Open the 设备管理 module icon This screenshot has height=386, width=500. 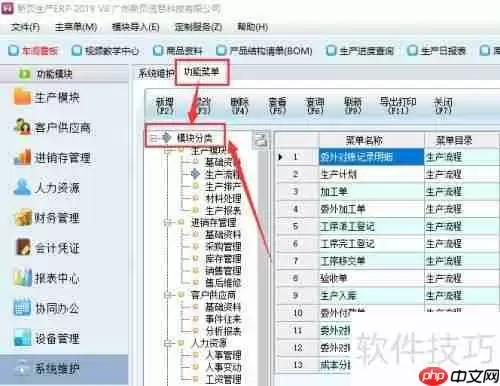click(23, 337)
